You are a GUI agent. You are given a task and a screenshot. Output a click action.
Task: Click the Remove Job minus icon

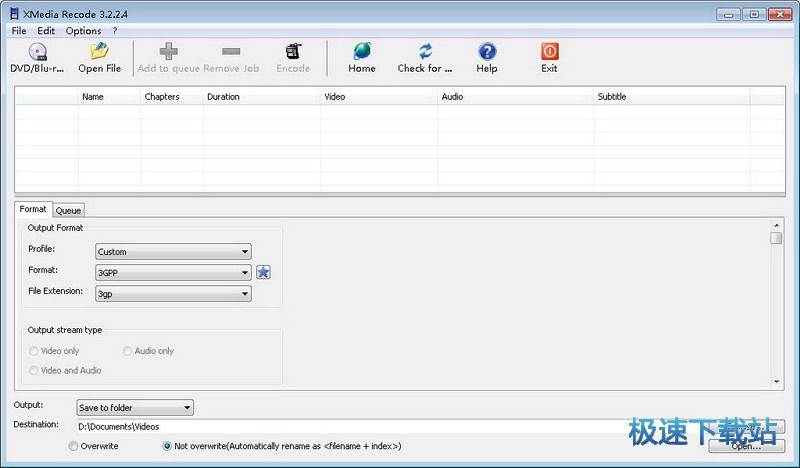[x=231, y=51]
